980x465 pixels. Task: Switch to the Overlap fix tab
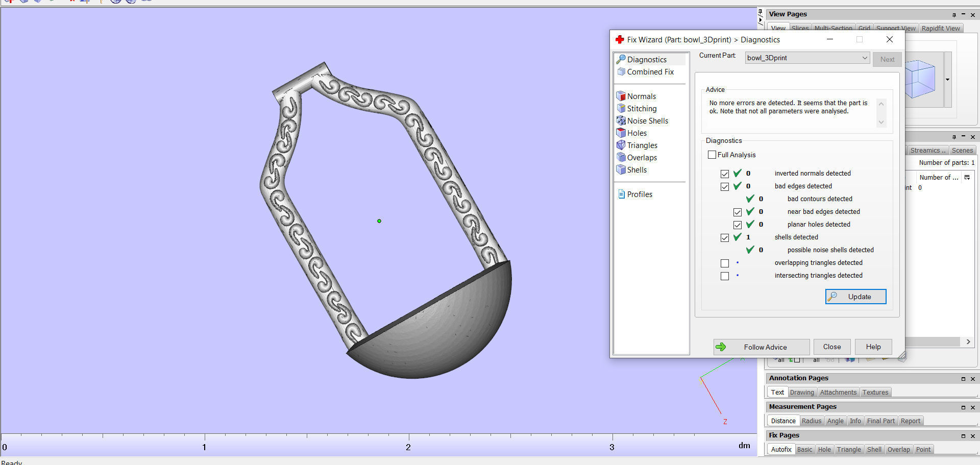899,450
